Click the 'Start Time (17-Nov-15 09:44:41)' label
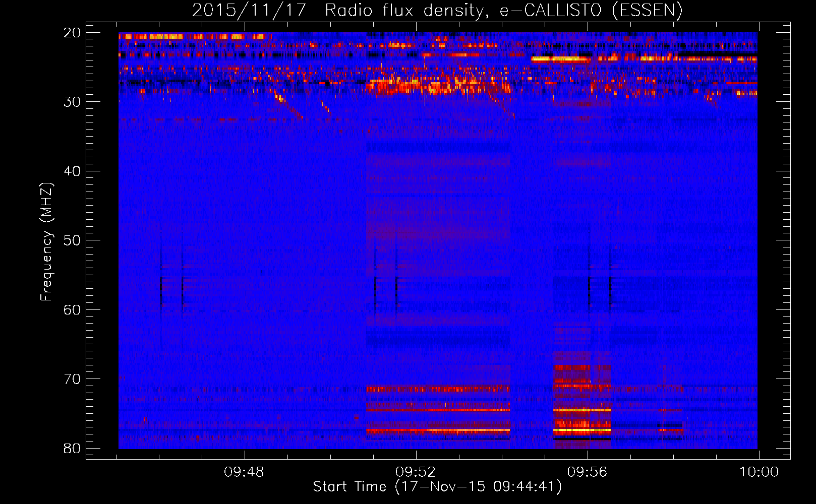This screenshot has width=816, height=504. coord(437,487)
